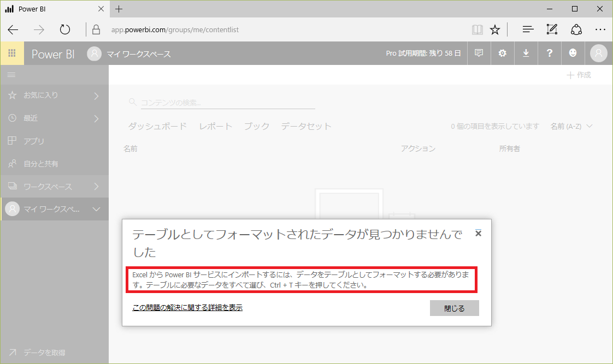Click the マイ ワークスペース avatar in sidebar

[13, 209]
